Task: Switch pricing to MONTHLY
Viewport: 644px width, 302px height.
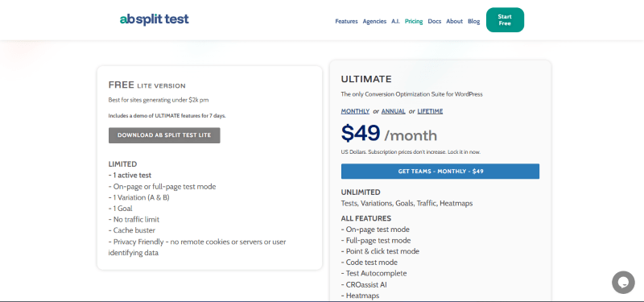Action: [x=355, y=111]
